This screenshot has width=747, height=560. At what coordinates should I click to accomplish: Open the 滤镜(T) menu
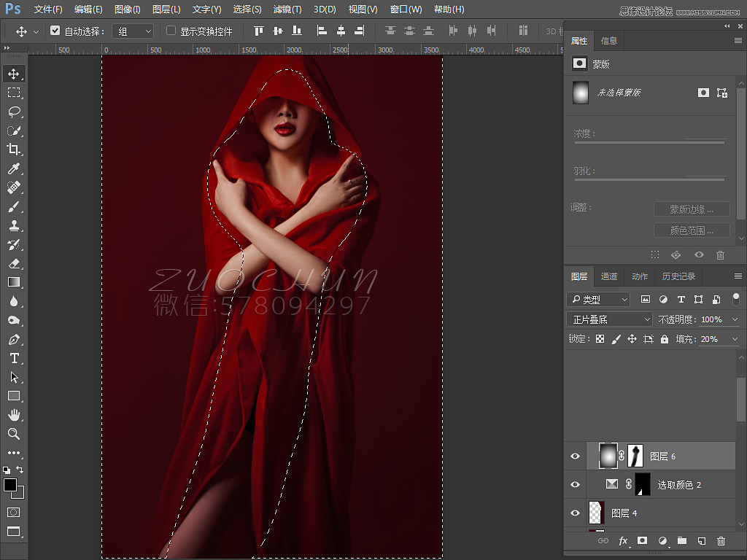tap(287, 9)
